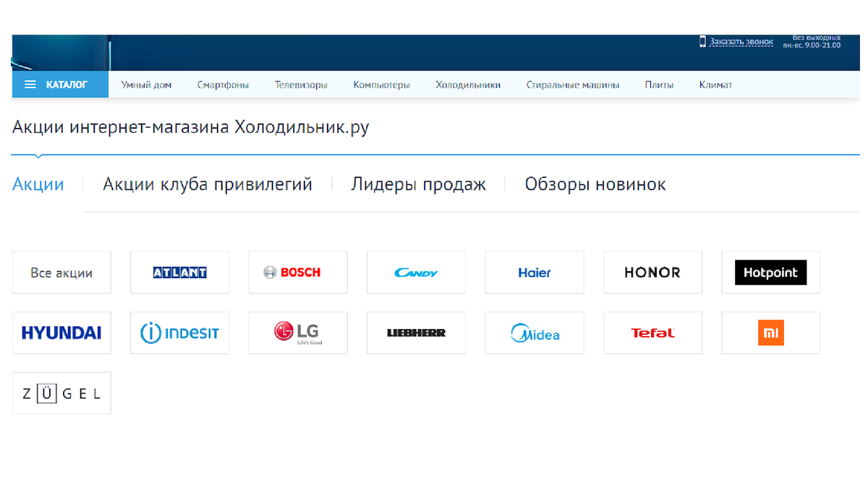
Task: Open Hyundai brand promotions
Action: click(61, 333)
